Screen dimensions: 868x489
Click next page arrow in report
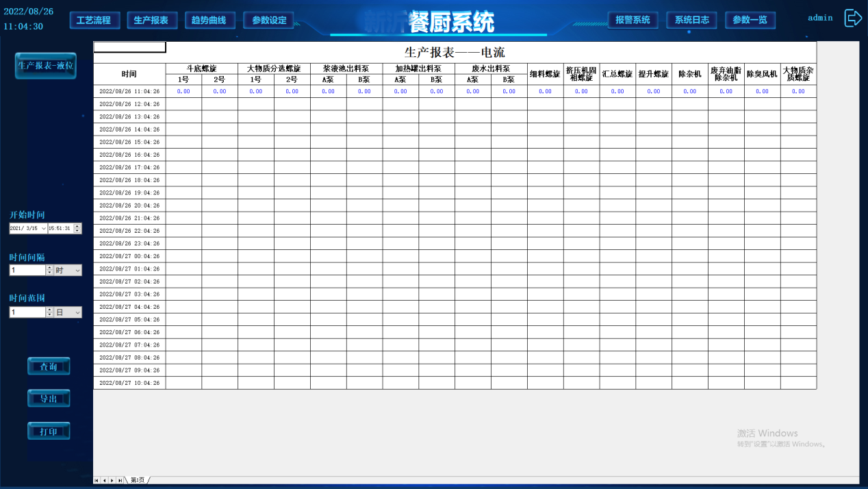coord(112,481)
